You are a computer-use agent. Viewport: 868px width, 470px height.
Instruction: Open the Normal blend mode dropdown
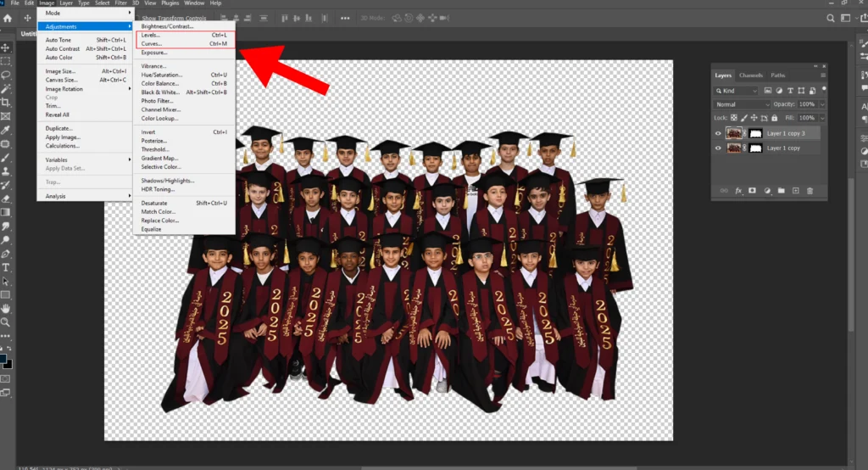742,104
